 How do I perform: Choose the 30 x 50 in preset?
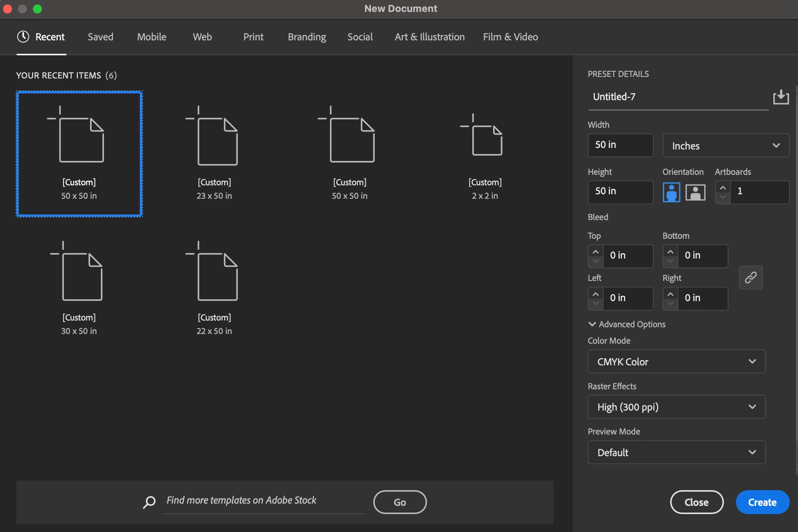79,288
